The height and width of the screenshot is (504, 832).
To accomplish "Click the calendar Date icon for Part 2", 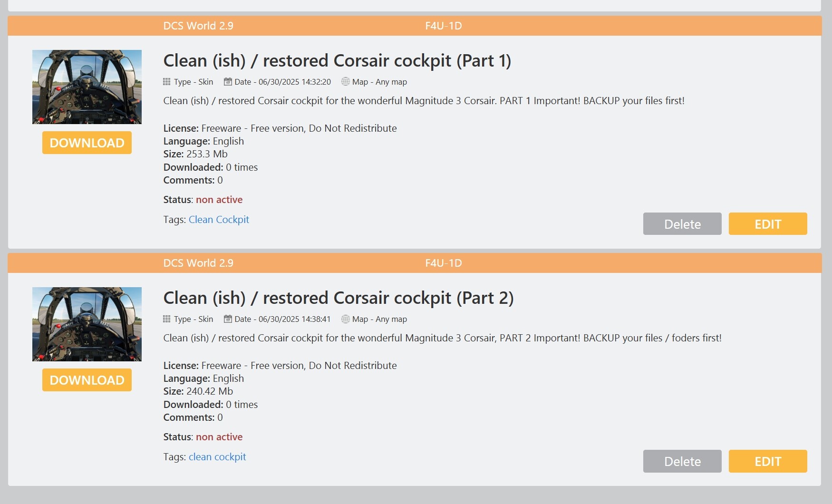I will click(x=228, y=319).
